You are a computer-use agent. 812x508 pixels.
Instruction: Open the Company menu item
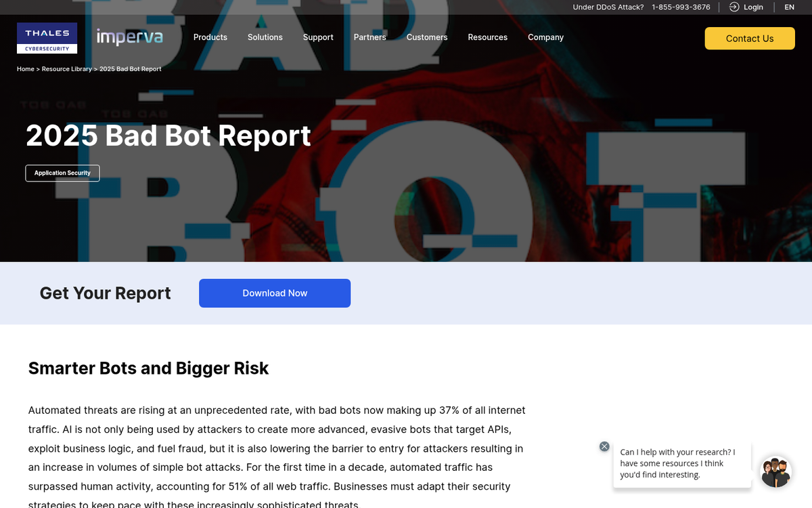(545, 37)
